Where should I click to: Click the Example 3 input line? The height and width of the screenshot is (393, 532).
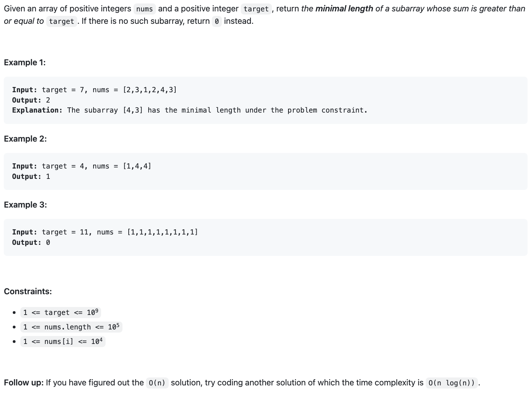click(x=105, y=232)
